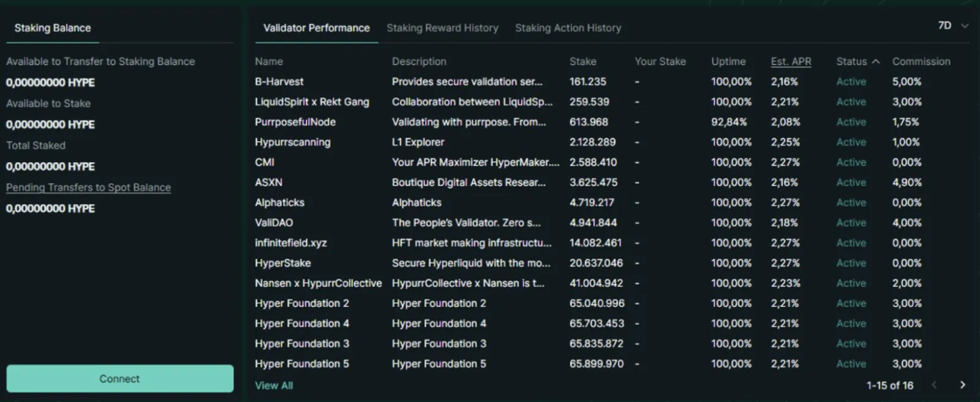This screenshot has width=980, height=402.
Task: Click the 2,18% Est. APR value
Action: pos(785,223)
